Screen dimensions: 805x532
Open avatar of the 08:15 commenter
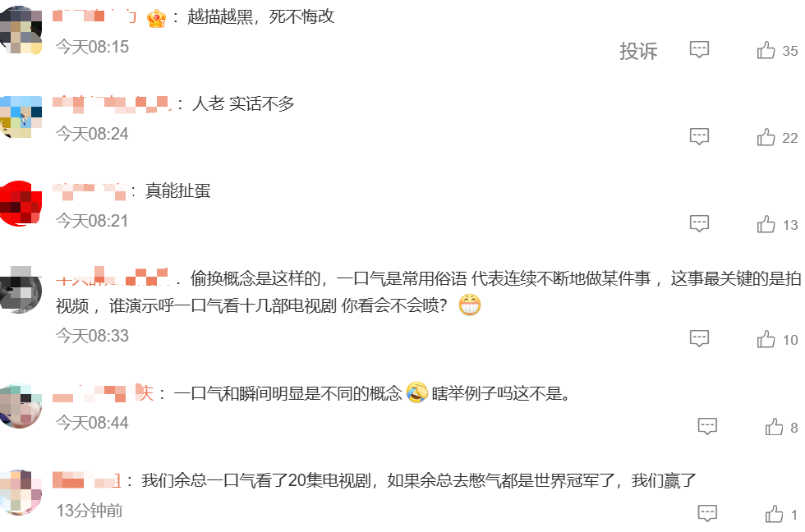point(21,30)
